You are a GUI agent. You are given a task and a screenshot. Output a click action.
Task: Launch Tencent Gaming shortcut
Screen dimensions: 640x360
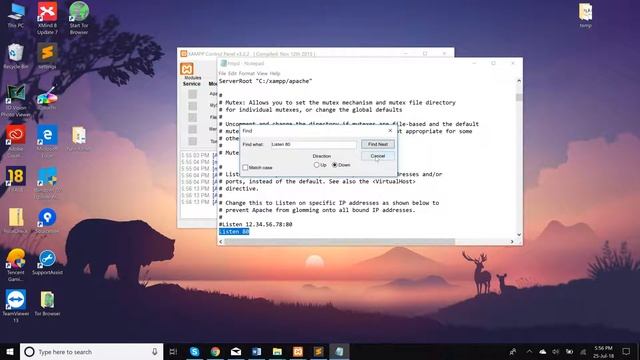(16, 265)
